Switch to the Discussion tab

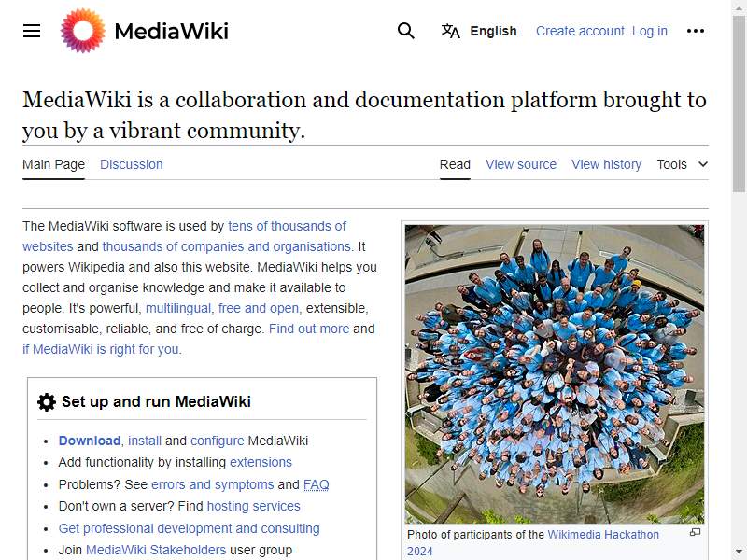(x=132, y=164)
